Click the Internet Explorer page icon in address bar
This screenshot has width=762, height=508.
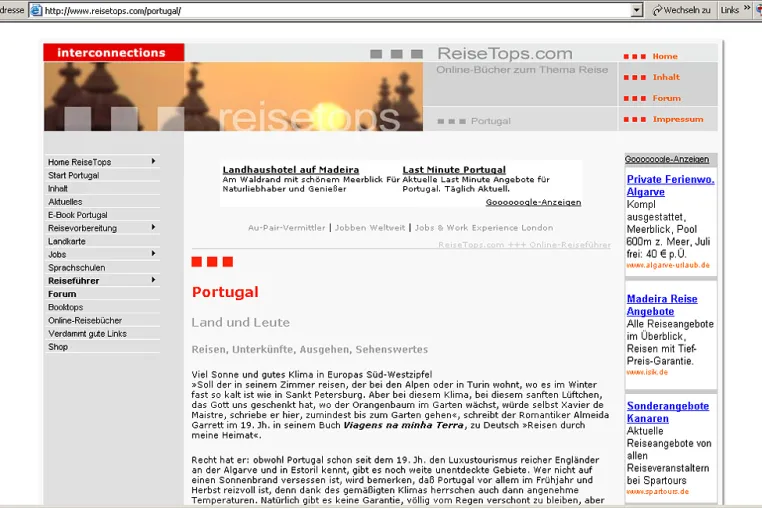pos(36,10)
